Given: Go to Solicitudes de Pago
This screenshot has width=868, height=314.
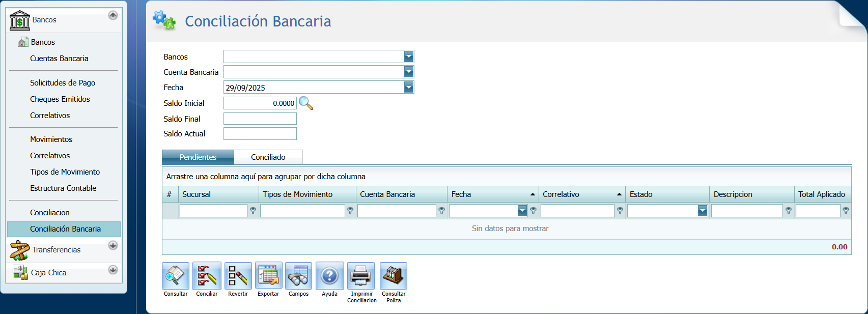Looking at the screenshot, I should [63, 83].
